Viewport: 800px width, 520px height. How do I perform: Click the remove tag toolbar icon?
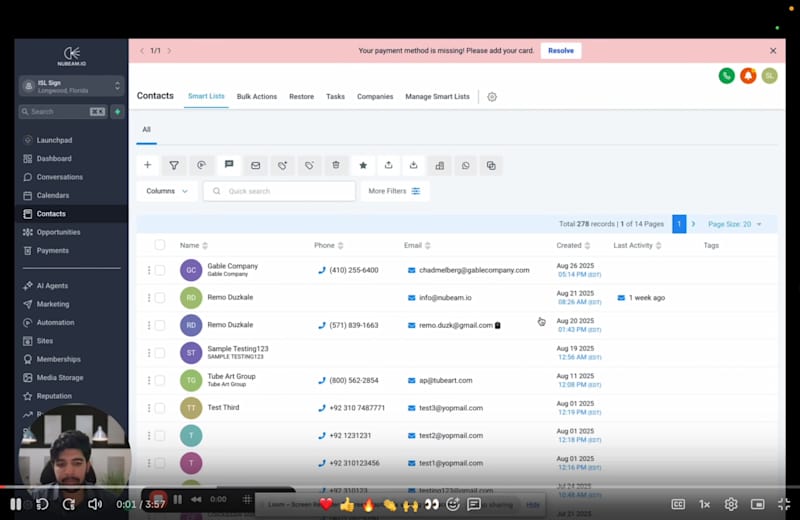pyautogui.click(x=309, y=165)
